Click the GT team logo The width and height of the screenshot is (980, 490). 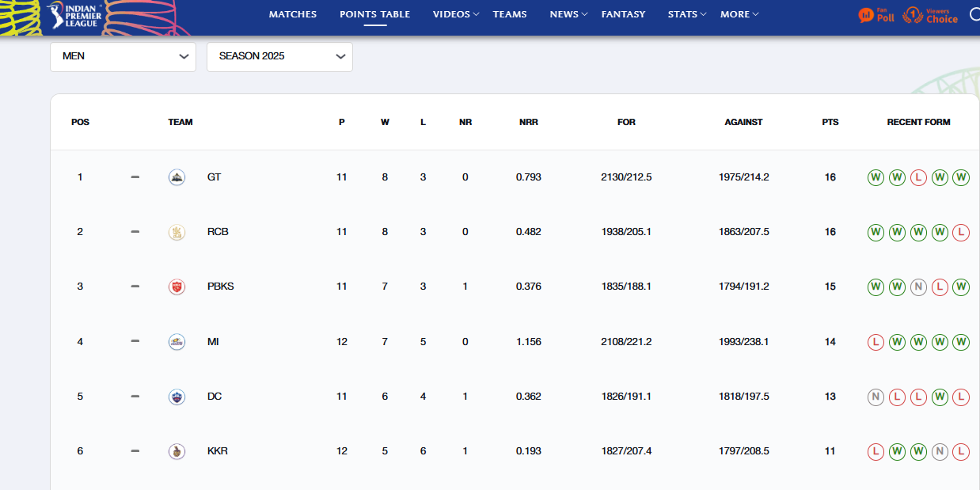click(x=177, y=177)
